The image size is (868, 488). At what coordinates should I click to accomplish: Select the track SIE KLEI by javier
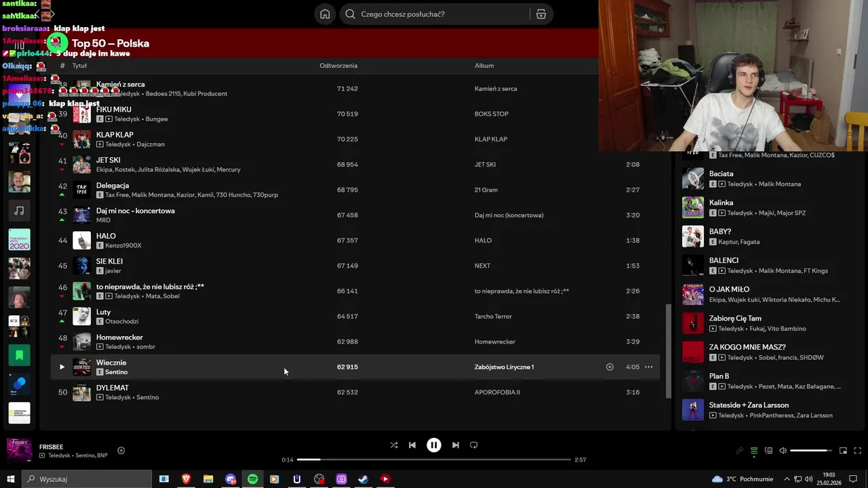[x=355, y=266]
